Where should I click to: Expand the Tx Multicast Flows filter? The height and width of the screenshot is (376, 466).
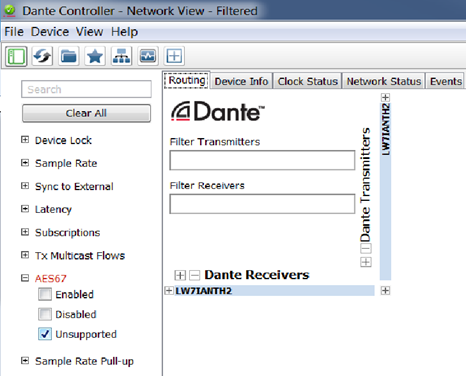tap(25, 255)
